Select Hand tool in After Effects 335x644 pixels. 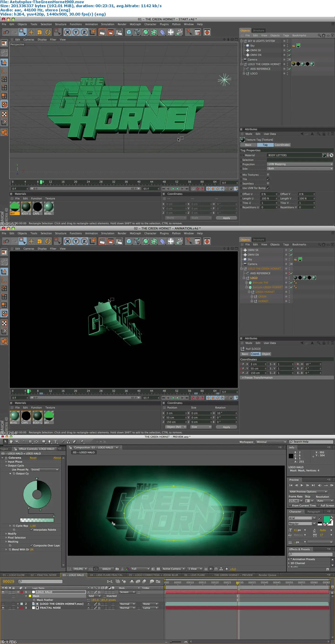click(x=11, y=441)
